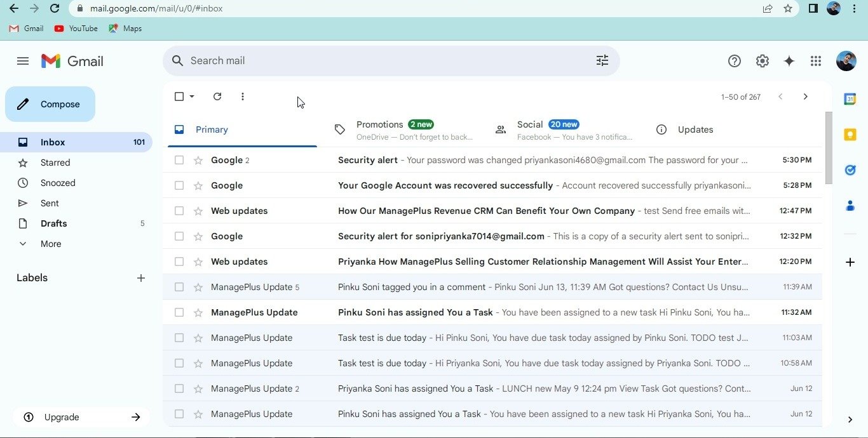Select the checkbox of the 12:32 PM Google email
This screenshot has height=438, width=868.
pos(179,236)
